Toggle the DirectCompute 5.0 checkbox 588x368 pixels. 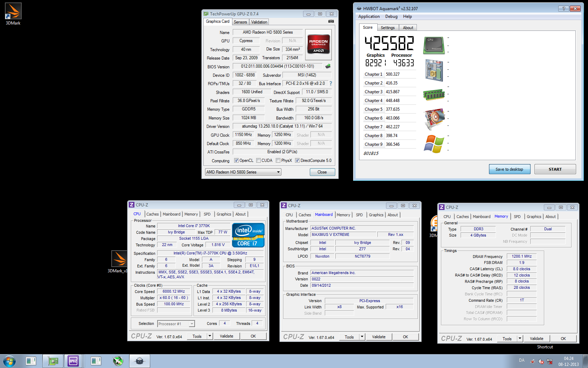297,161
